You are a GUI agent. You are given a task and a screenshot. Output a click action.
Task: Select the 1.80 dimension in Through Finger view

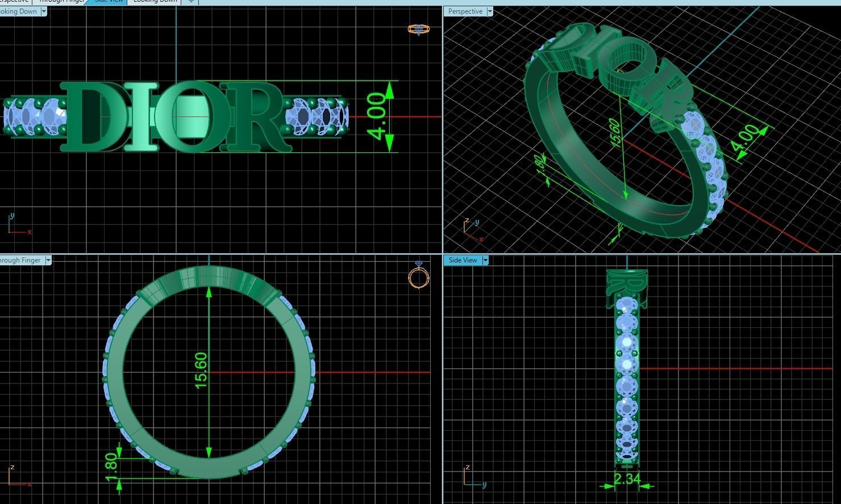111,466
